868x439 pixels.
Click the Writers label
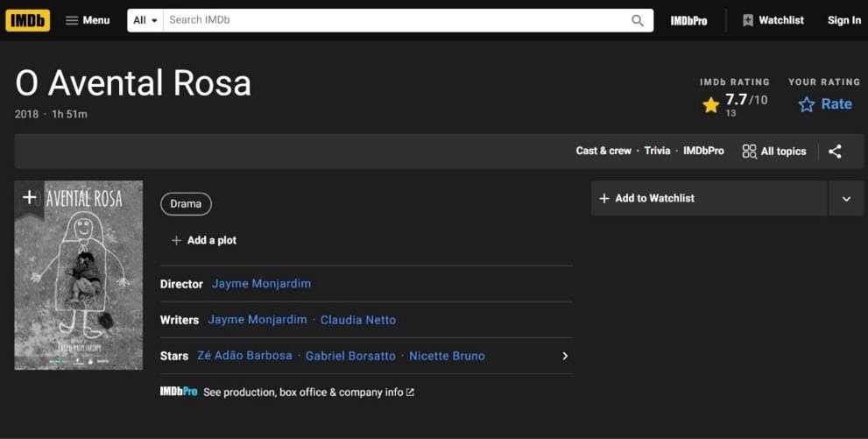point(180,320)
